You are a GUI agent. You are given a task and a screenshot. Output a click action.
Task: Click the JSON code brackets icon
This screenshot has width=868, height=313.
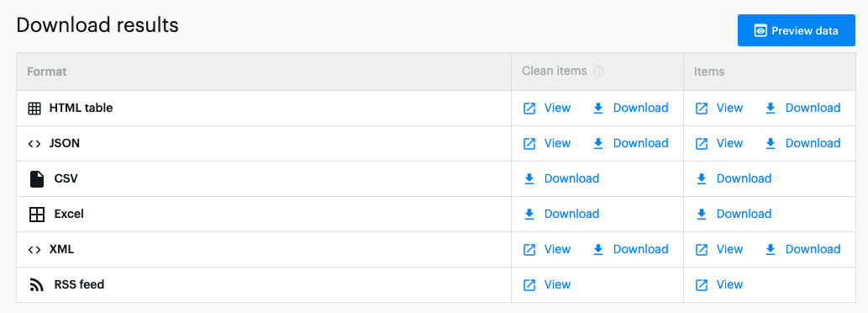point(34,144)
